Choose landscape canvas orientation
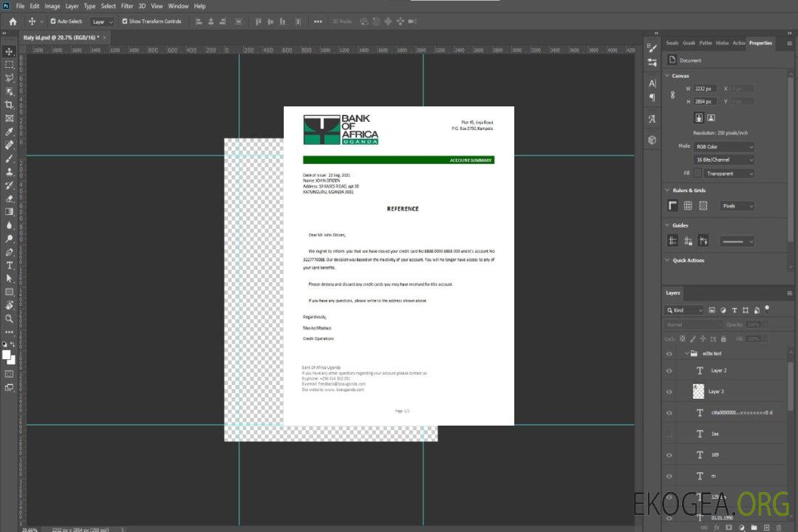The width and height of the screenshot is (798, 532). tap(711, 117)
